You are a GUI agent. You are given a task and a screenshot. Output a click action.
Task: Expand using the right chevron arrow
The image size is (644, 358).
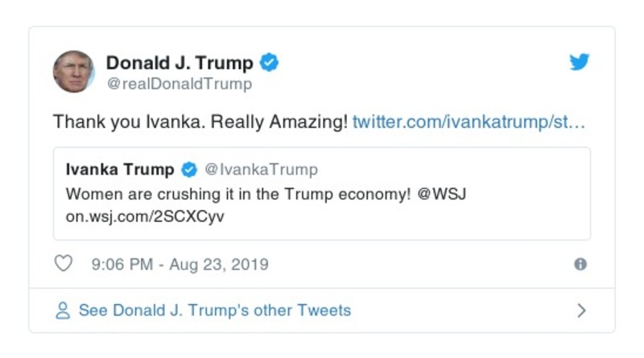coord(582,311)
